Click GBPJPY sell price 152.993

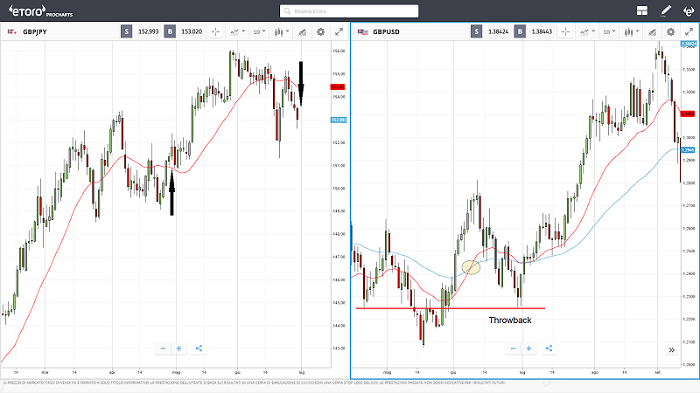(148, 32)
